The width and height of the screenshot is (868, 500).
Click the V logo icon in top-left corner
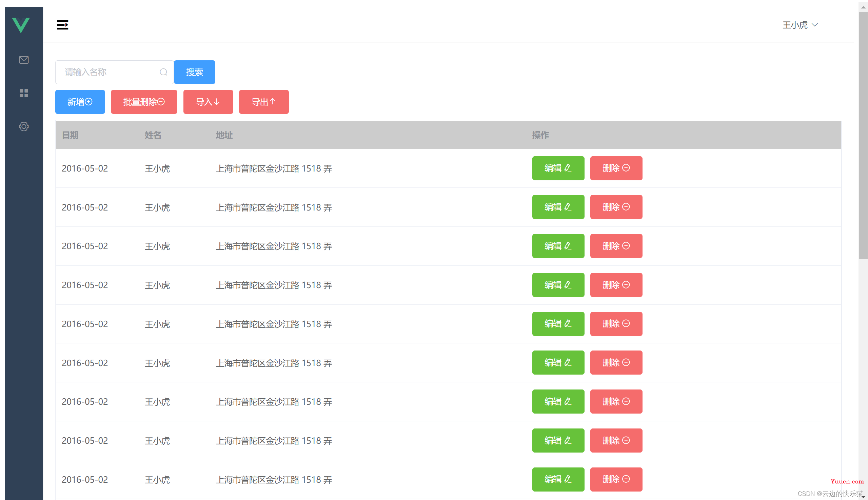(23, 24)
